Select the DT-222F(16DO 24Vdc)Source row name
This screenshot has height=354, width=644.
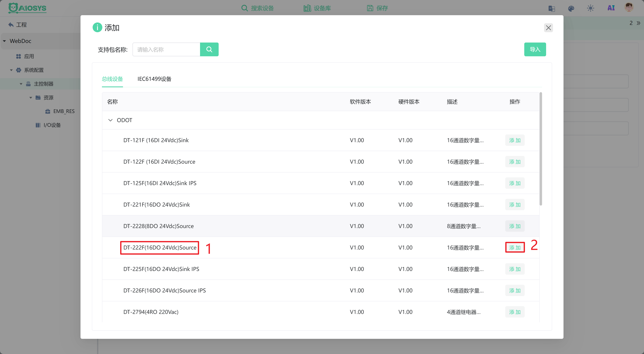(160, 248)
